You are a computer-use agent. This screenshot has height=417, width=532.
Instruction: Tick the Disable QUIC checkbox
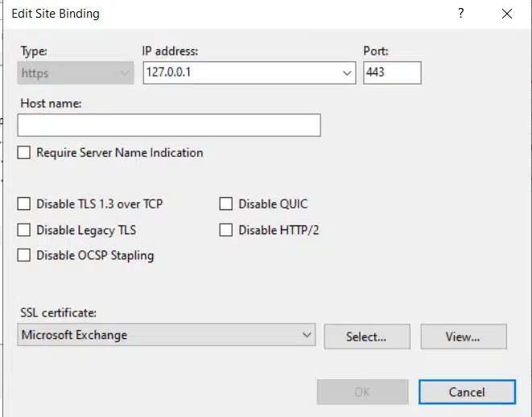click(226, 204)
